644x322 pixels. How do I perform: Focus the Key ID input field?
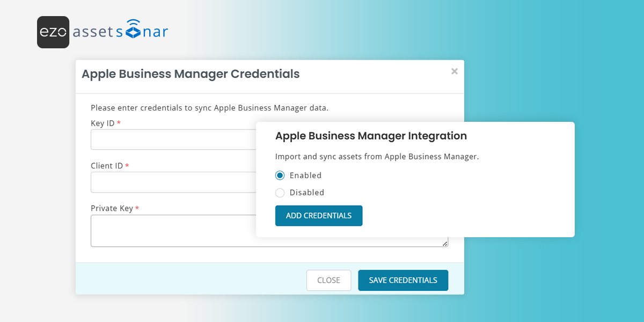coord(173,140)
